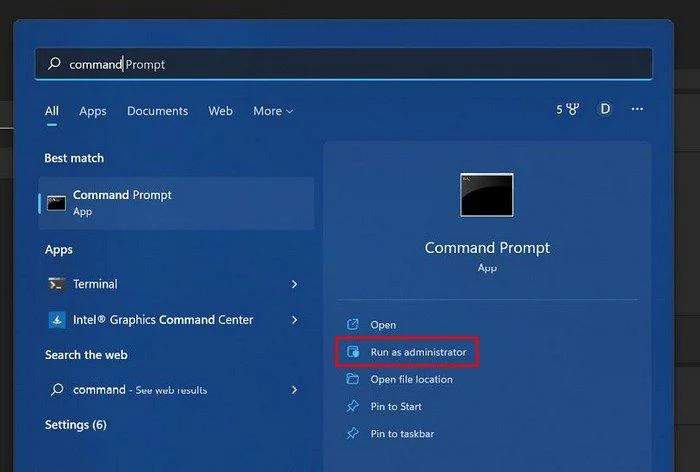Viewport: 700px width, 472px height.
Task: Click the D account avatar
Action: [605, 109]
